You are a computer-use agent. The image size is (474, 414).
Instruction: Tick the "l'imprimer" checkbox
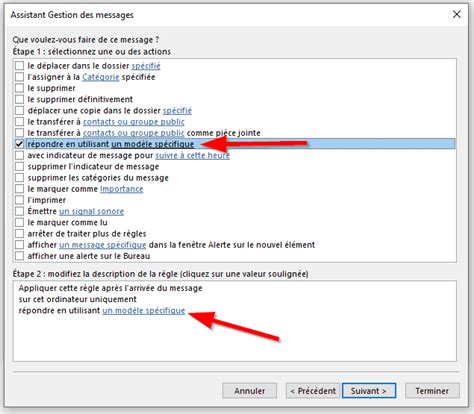point(19,200)
